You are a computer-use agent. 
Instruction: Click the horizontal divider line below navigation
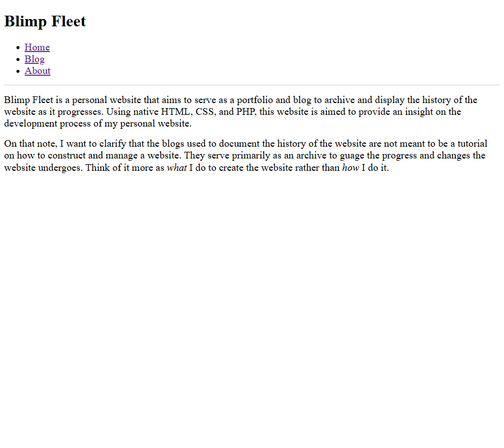point(252,85)
